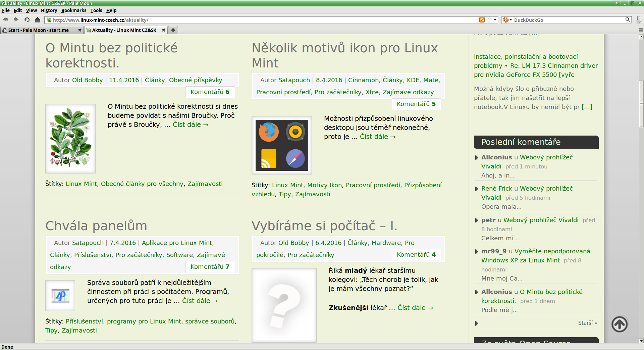Open article O Mintu bez politické korektnosti
This screenshot has width=644, height=350.
[x=112, y=55]
